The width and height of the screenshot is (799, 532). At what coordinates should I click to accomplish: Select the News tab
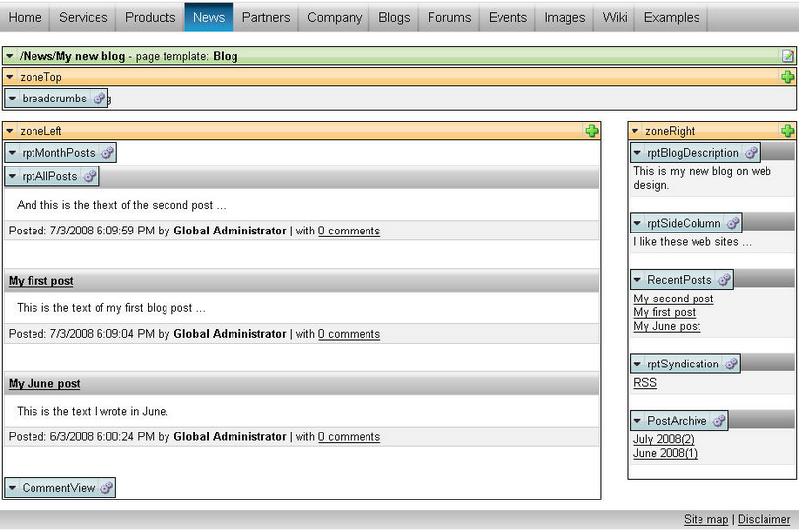click(209, 17)
